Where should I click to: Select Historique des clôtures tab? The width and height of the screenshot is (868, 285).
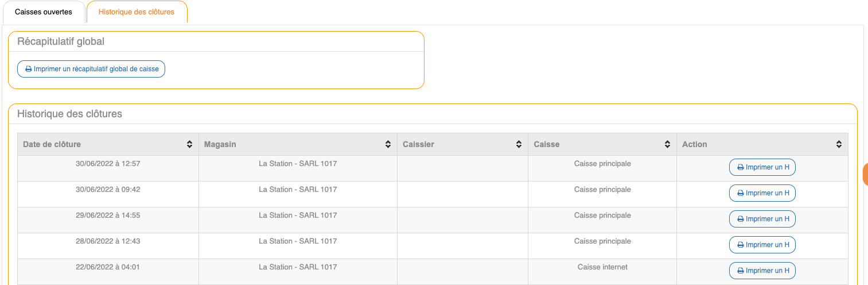[137, 12]
